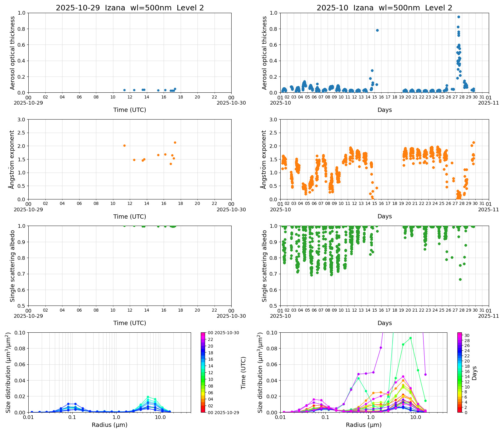Click the coarse-mode peak of daily size distribution

click(x=148, y=397)
